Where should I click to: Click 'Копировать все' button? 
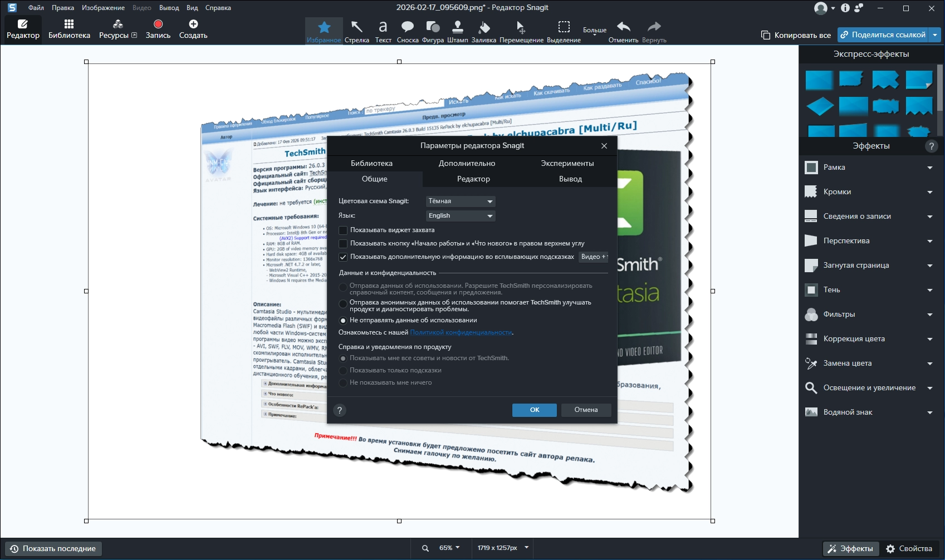click(x=796, y=35)
